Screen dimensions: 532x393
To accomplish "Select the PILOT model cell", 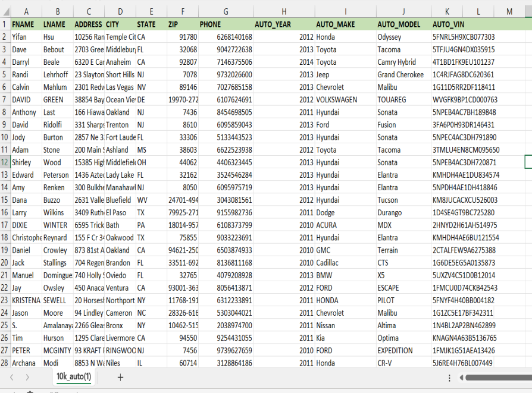I will pos(403,300).
